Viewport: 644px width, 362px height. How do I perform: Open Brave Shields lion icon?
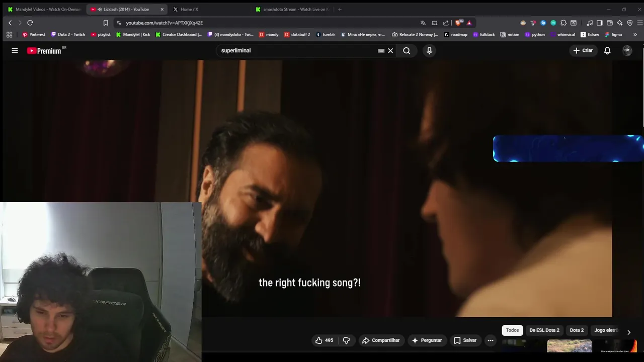(458, 23)
